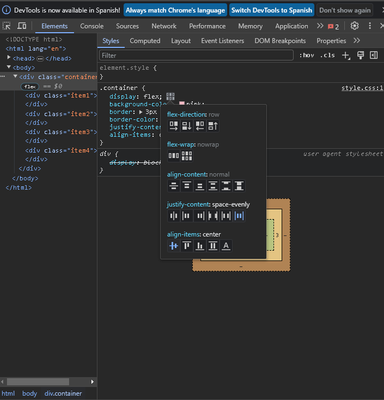The image size is (384, 400).
Task: Open the Layout tab
Action: 181,41
